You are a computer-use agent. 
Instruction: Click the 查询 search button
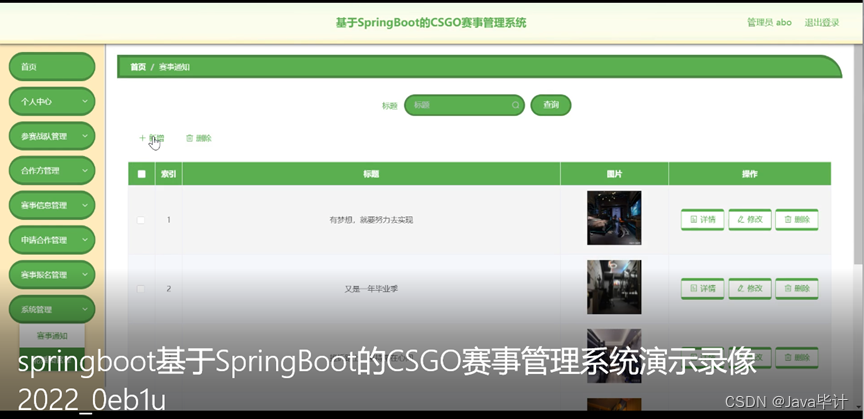[550, 105]
